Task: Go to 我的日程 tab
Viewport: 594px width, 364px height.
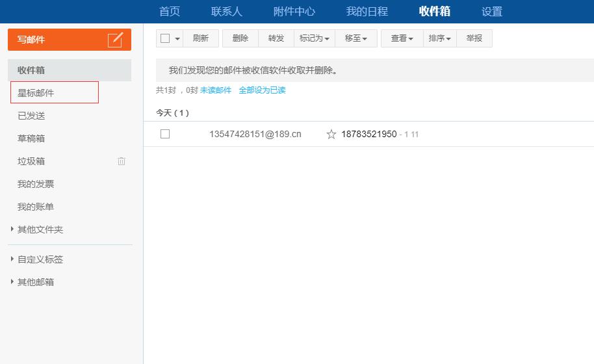Action: coord(367,12)
